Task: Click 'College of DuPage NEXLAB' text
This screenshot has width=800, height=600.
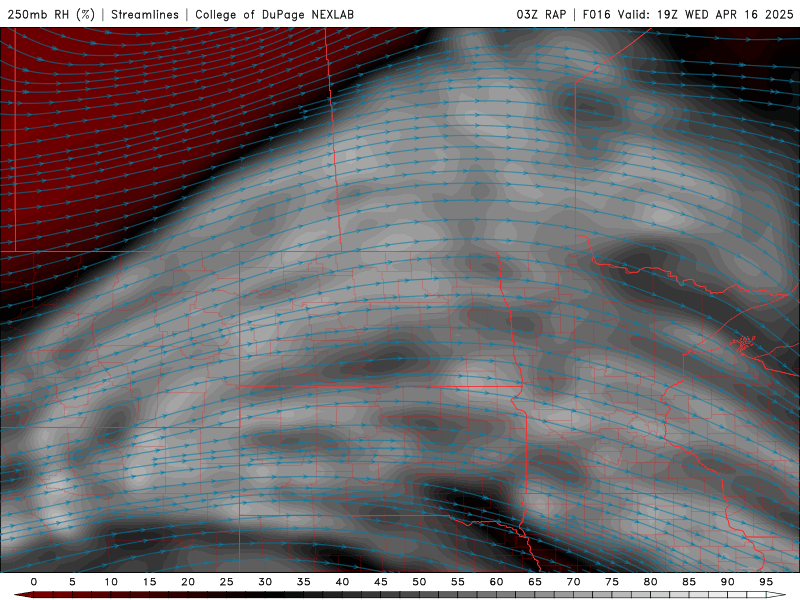Action: pos(274,14)
